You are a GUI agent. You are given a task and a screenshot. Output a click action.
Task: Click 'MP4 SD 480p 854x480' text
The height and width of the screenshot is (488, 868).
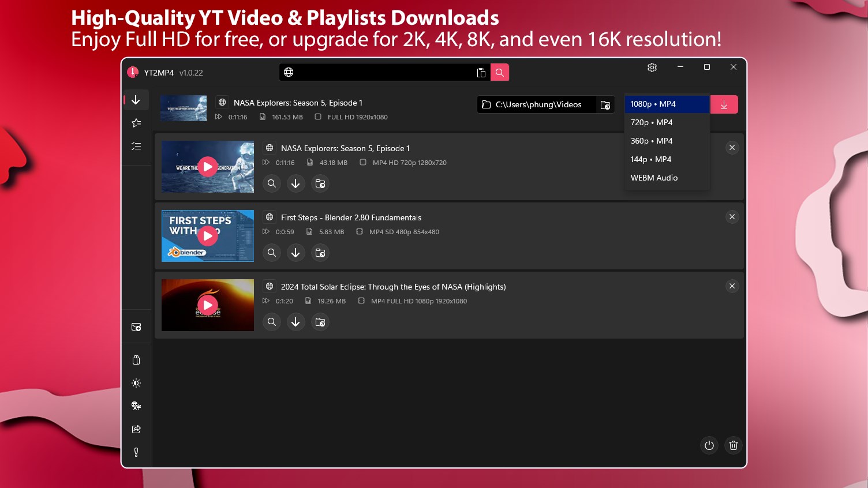pos(404,232)
